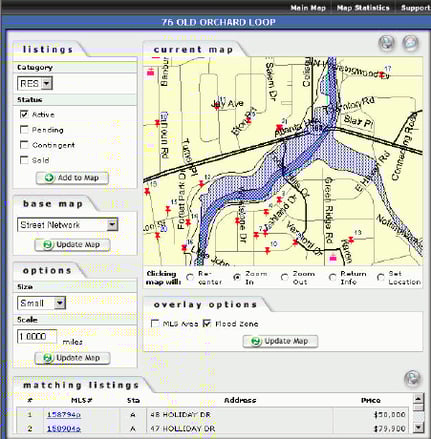Click Update Map under Scale options
This screenshot has width=431, height=439.
[72, 358]
